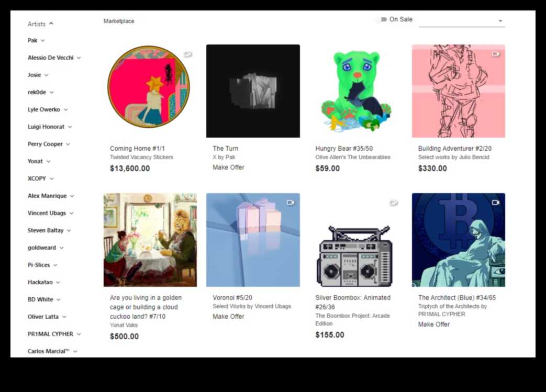Viewport: 546px width, 392px height.
Task: Click Make Offer under The Turn
Action: 228,167
